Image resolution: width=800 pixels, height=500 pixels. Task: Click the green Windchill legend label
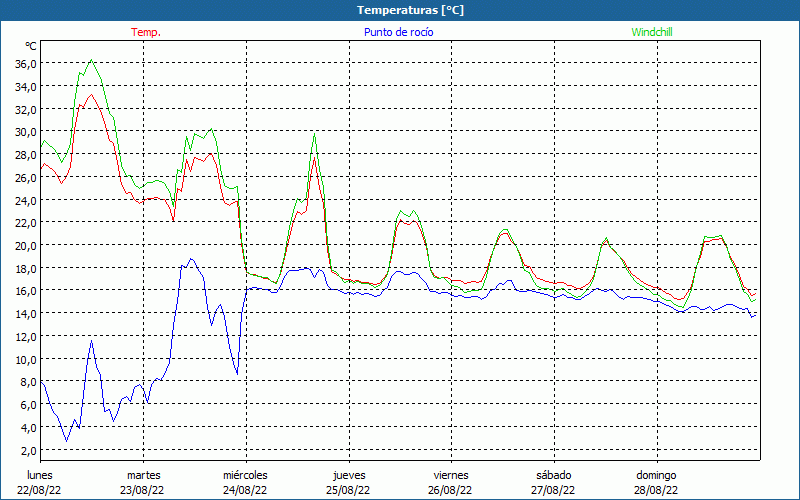(652, 32)
